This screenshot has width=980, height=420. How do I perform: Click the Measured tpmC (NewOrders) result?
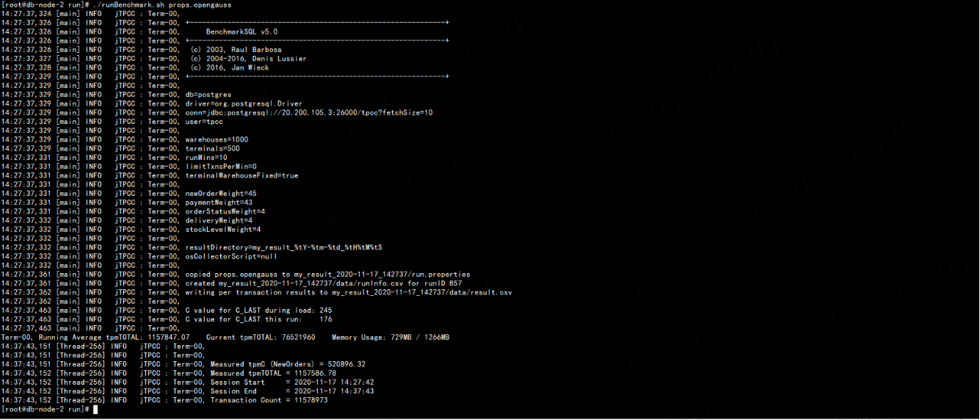pyautogui.click(x=288, y=364)
